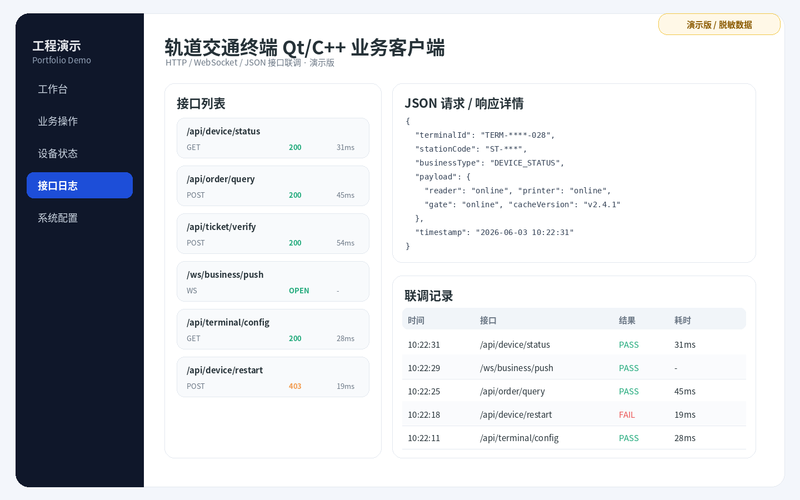800x500 pixels.
Task: Open the /api/device/restart card with 403
Action: [x=273, y=377]
